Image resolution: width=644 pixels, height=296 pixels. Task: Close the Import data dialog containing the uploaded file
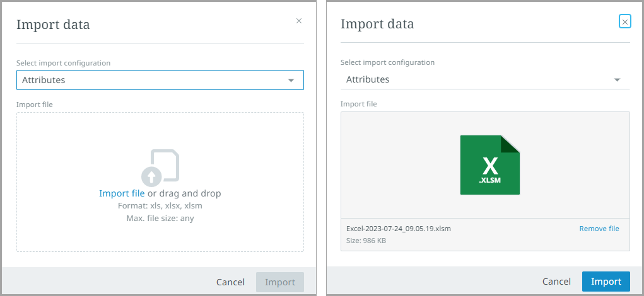[624, 22]
